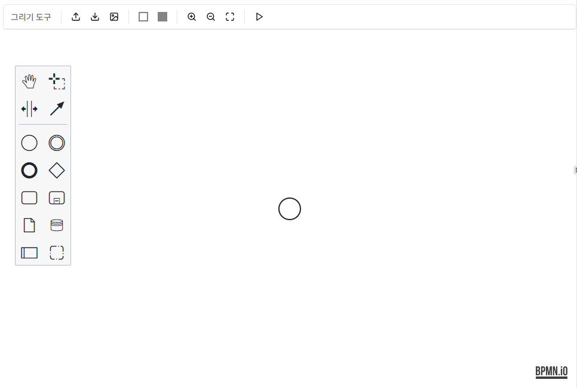Create a task rectangle from palette
Viewport: 577px width, 392px height.
click(x=29, y=198)
